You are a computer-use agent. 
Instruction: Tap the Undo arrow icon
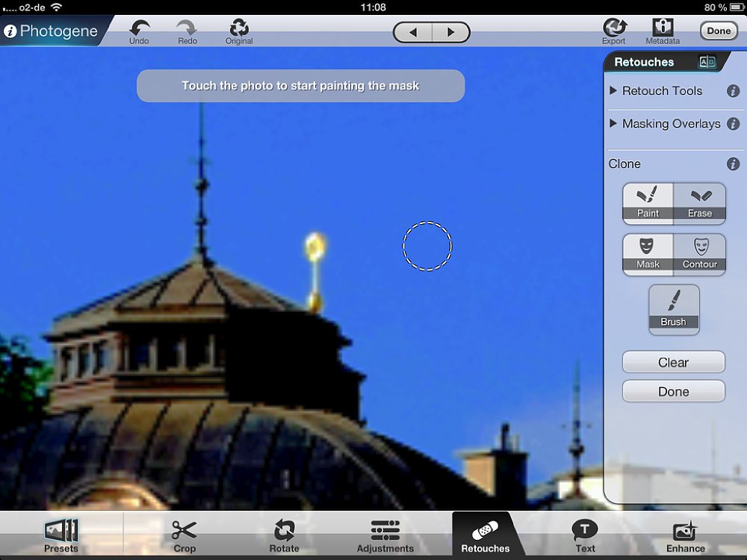[x=139, y=28]
